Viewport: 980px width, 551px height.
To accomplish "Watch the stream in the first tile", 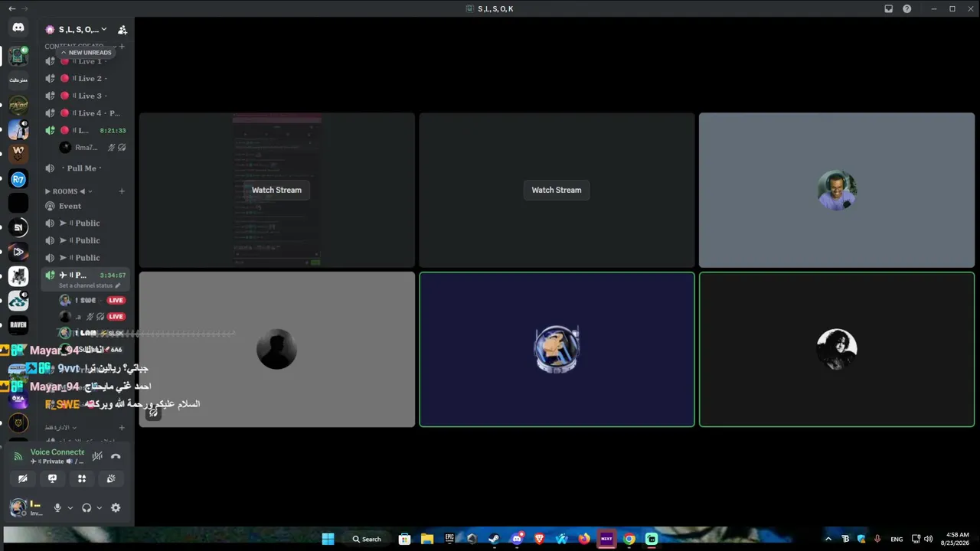I will [x=276, y=190].
